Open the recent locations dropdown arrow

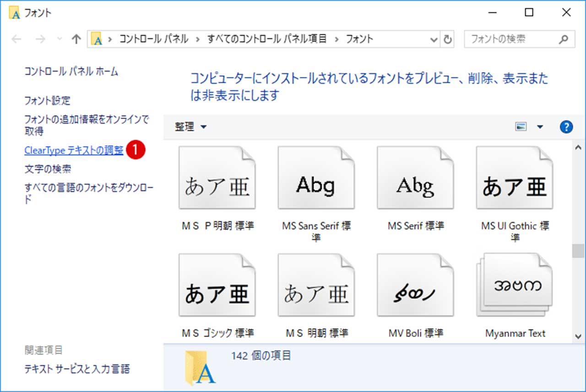59,39
